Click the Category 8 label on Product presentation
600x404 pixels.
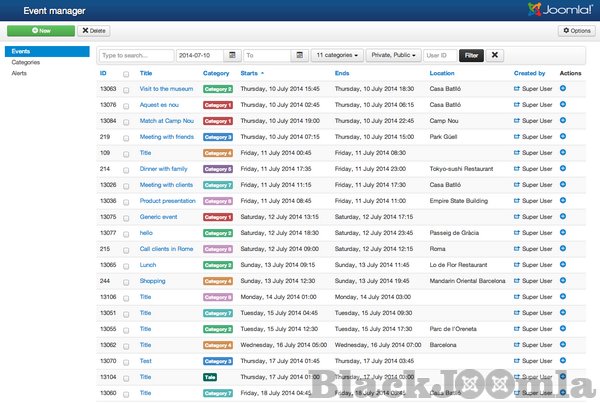coord(218,201)
